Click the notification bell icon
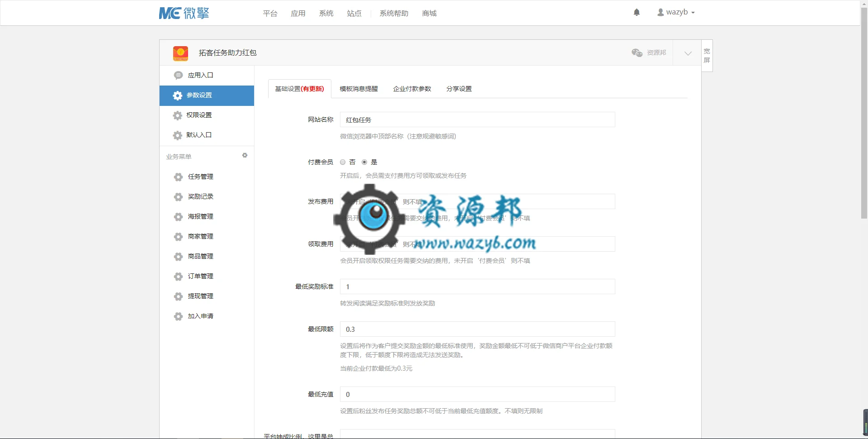The width and height of the screenshot is (868, 439). [637, 12]
